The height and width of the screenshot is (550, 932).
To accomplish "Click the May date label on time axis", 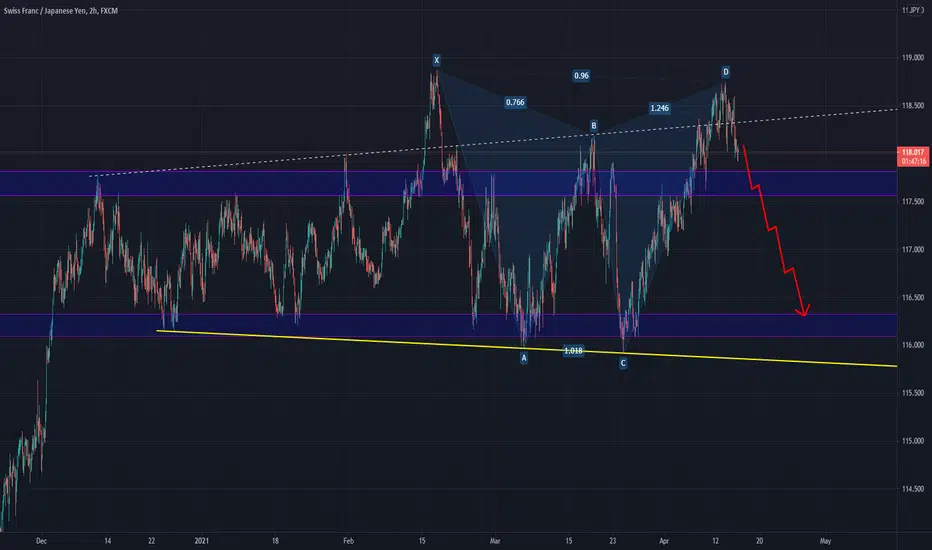I will (825, 541).
